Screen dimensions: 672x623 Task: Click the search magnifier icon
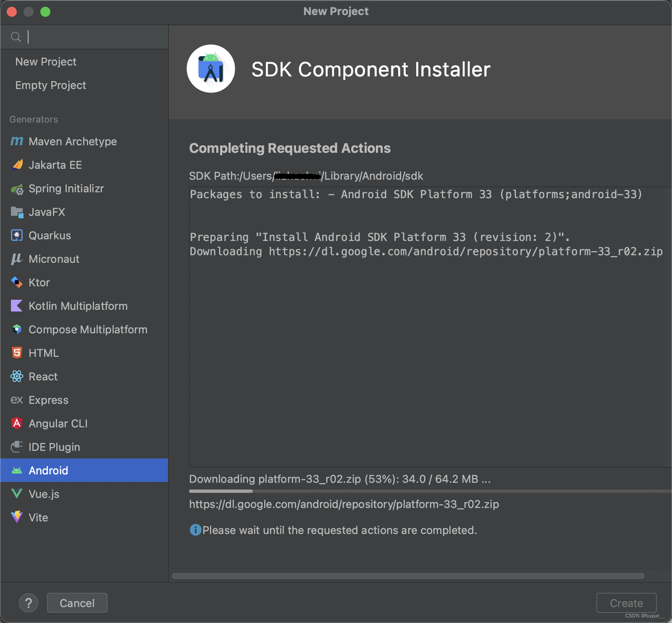point(16,37)
